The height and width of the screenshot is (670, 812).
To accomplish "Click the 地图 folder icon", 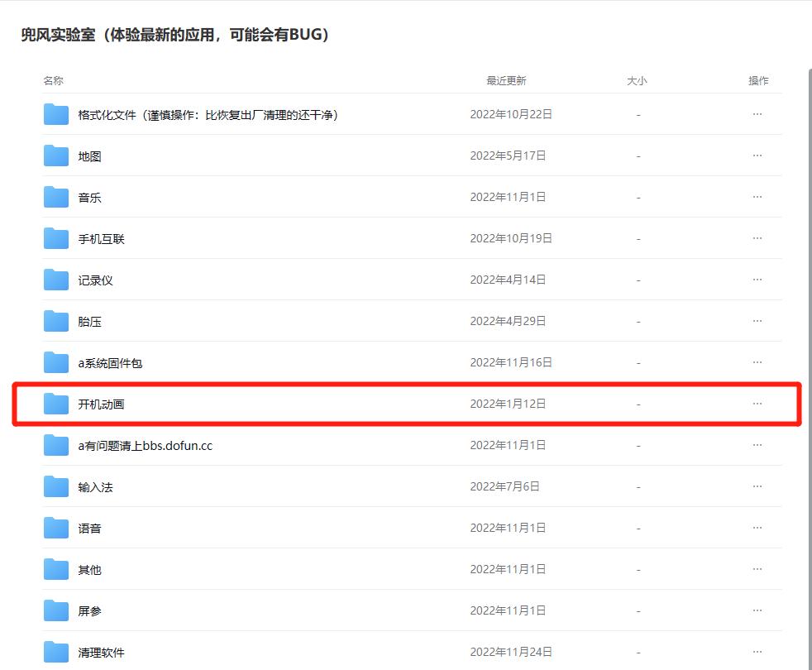I will click(55, 156).
